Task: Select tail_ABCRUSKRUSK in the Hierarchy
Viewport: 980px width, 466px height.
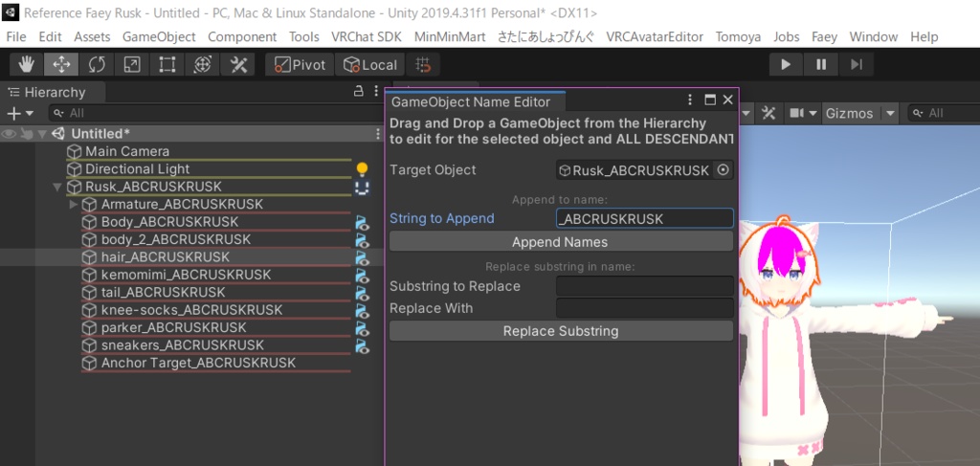Action: coord(163,293)
